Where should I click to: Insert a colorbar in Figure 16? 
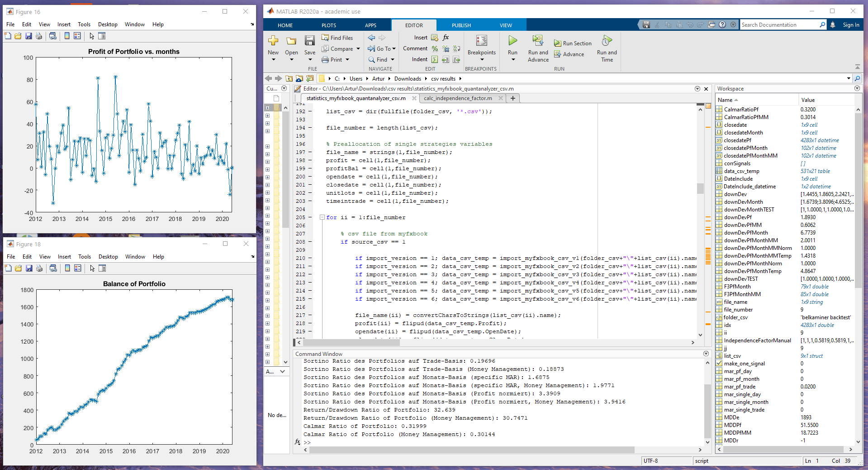(x=66, y=37)
